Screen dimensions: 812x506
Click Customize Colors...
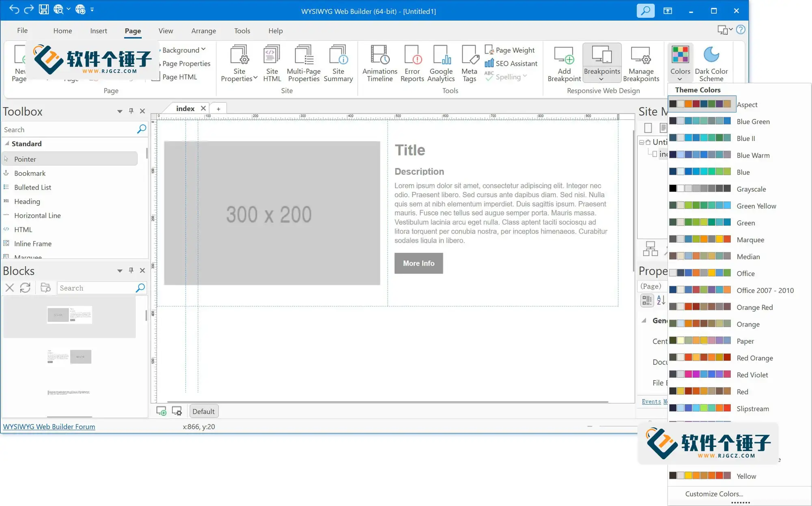(x=714, y=494)
